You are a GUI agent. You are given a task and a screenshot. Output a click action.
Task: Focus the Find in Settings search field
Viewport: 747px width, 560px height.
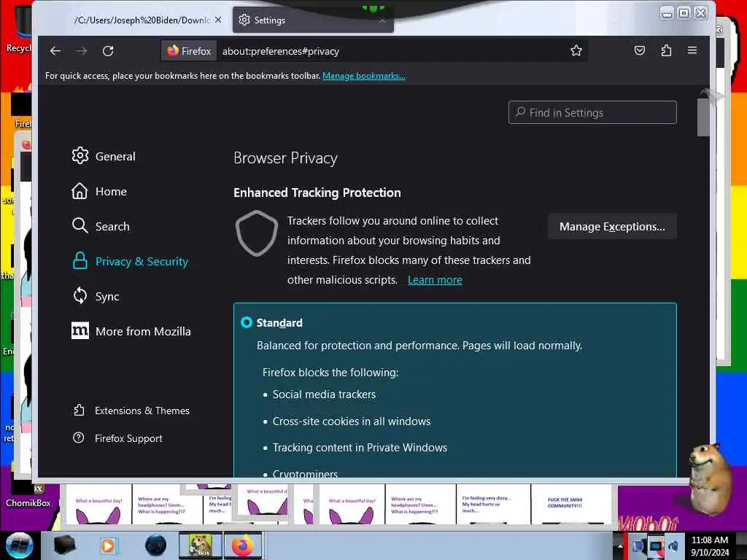592,112
